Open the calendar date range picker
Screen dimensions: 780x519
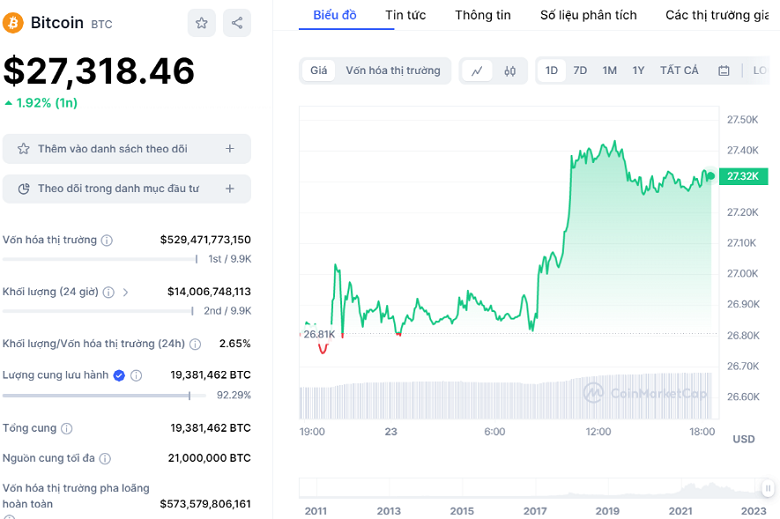[x=722, y=71]
